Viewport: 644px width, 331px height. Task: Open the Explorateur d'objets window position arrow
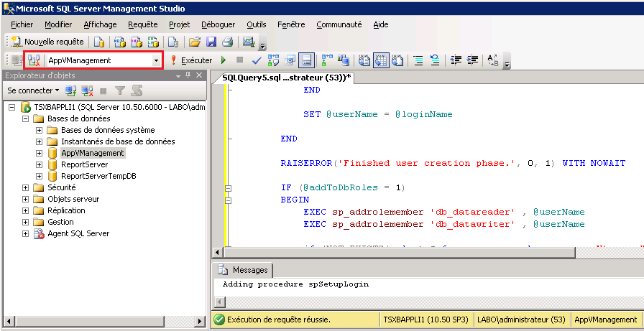coord(178,76)
